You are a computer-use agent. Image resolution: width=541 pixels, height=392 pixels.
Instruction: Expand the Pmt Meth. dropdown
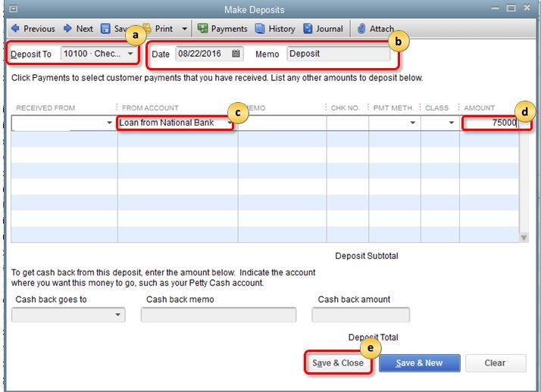tap(412, 123)
